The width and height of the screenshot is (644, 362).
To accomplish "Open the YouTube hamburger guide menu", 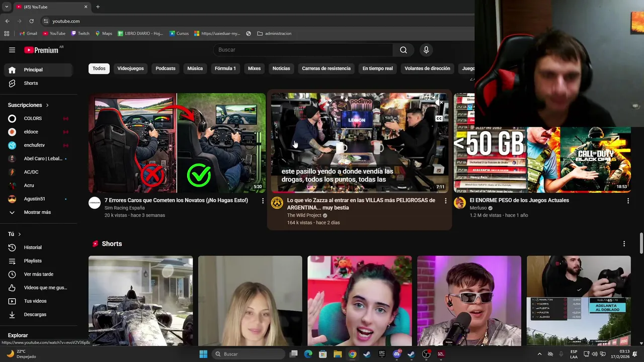I will pyautogui.click(x=12, y=50).
